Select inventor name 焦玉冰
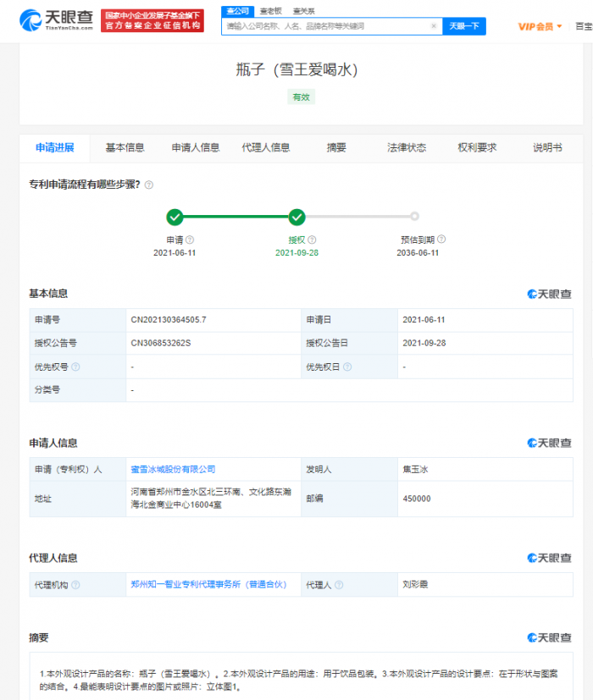 coord(416,469)
